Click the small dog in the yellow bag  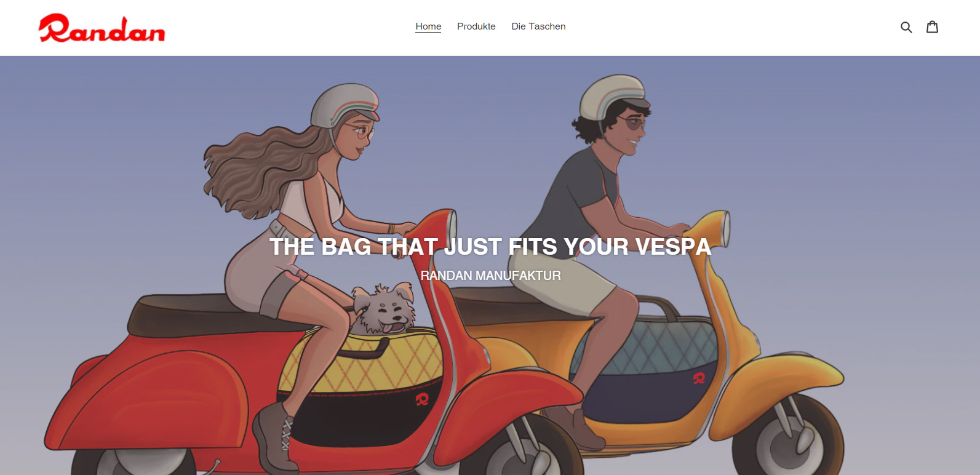(383, 309)
